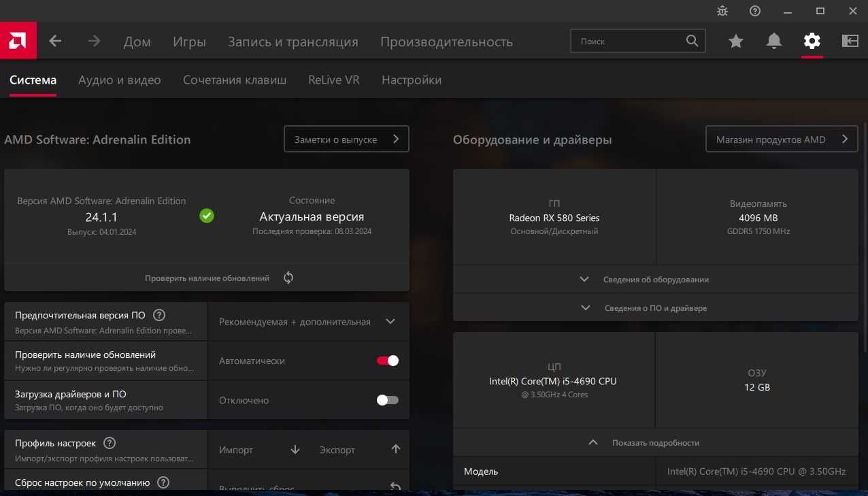868x496 pixels.
Task: Open help question mark in title bar
Action: tap(755, 11)
